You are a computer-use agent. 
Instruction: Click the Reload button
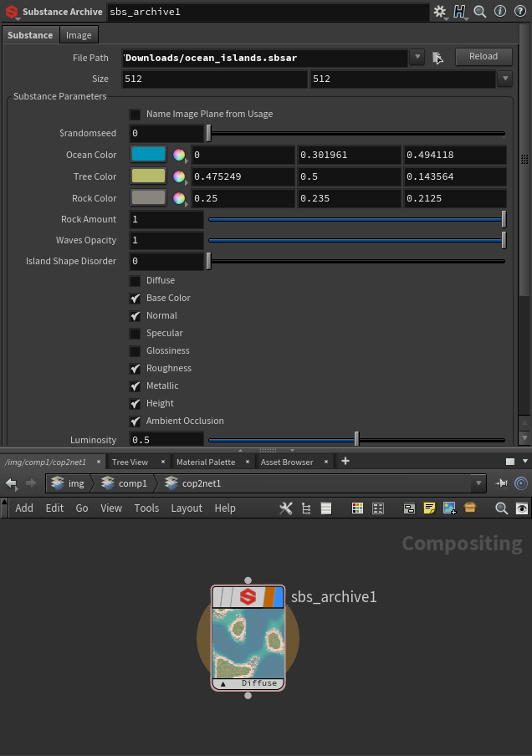click(483, 57)
